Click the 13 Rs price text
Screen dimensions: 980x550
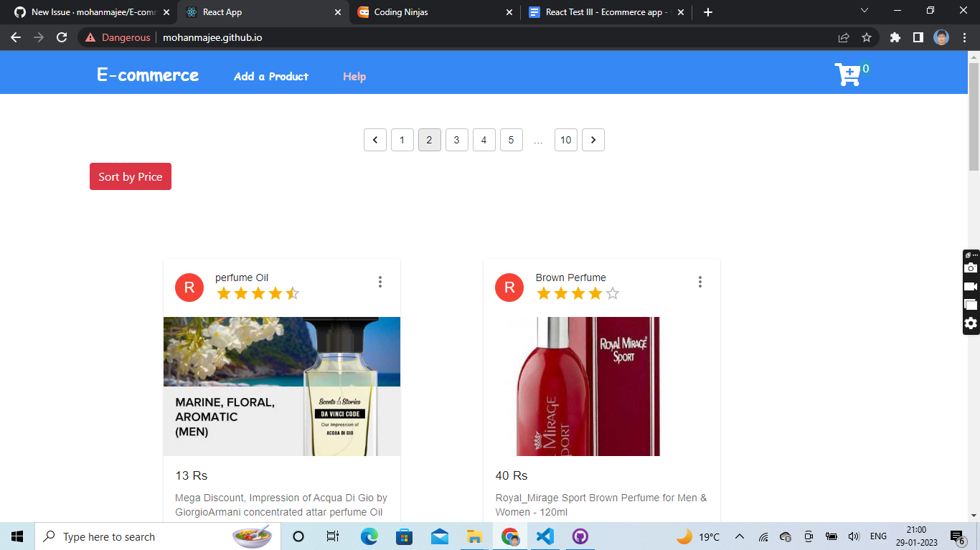click(x=192, y=475)
